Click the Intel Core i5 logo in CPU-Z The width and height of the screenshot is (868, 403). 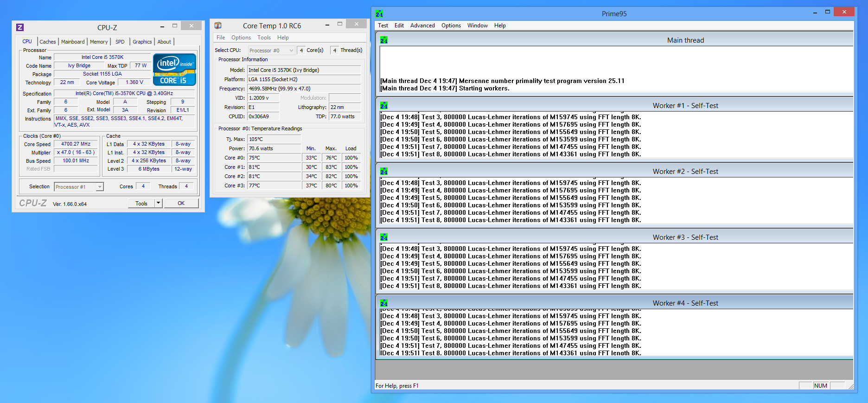175,70
